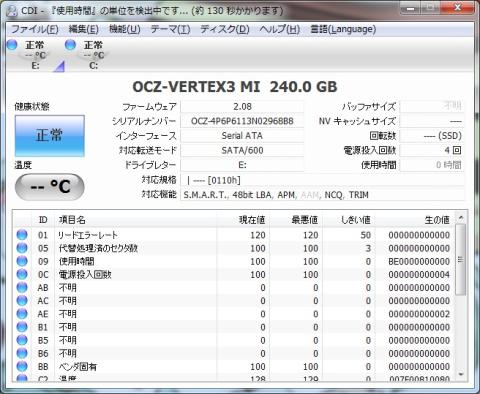The width and height of the screenshot is (480, 394).
Task: Select the 代替処理済のセクタ数 row name
Action: 98,248
